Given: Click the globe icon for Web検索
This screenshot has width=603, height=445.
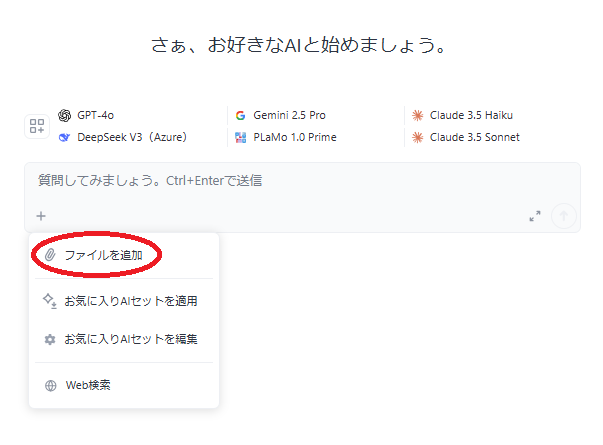Looking at the screenshot, I should (50, 385).
